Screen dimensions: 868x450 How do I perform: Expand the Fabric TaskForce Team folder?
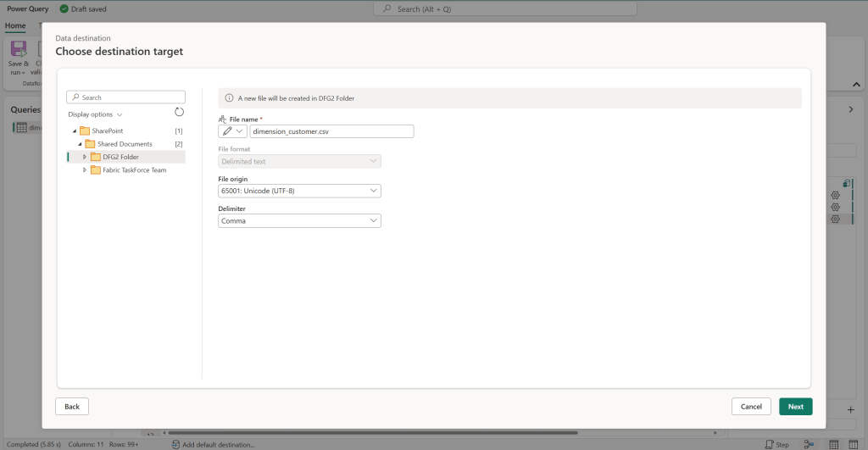[x=85, y=170]
